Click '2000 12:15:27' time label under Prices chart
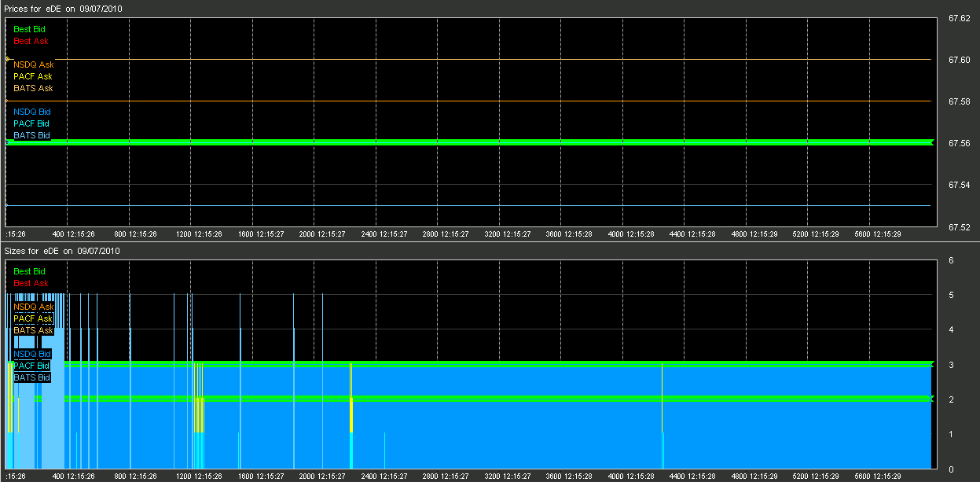The height and width of the screenshot is (482, 980). tap(321, 234)
